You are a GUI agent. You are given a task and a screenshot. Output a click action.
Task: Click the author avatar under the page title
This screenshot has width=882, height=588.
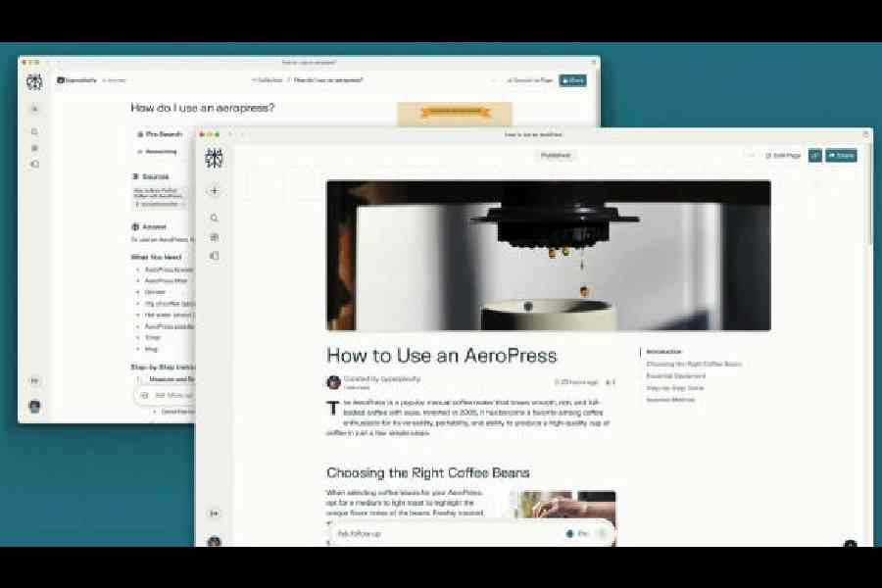(x=333, y=382)
